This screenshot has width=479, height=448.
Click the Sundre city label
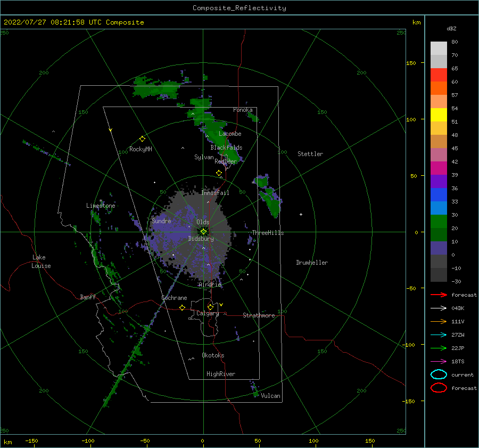pyautogui.click(x=161, y=221)
